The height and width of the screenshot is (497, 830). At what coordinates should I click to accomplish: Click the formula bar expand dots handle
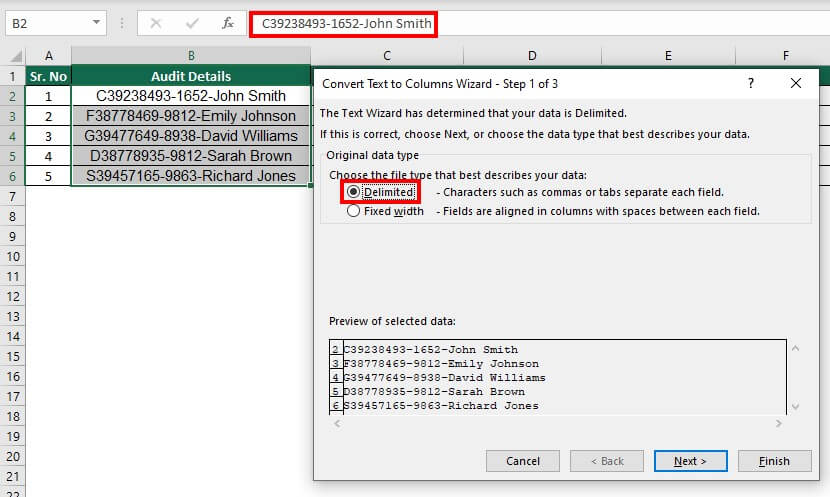pyautogui.click(x=122, y=23)
